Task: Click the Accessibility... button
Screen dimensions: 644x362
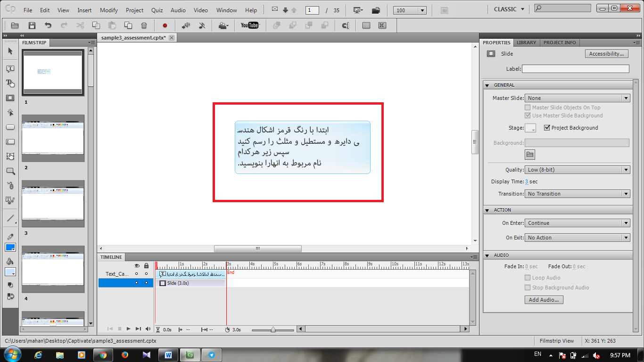Action: click(607, 54)
